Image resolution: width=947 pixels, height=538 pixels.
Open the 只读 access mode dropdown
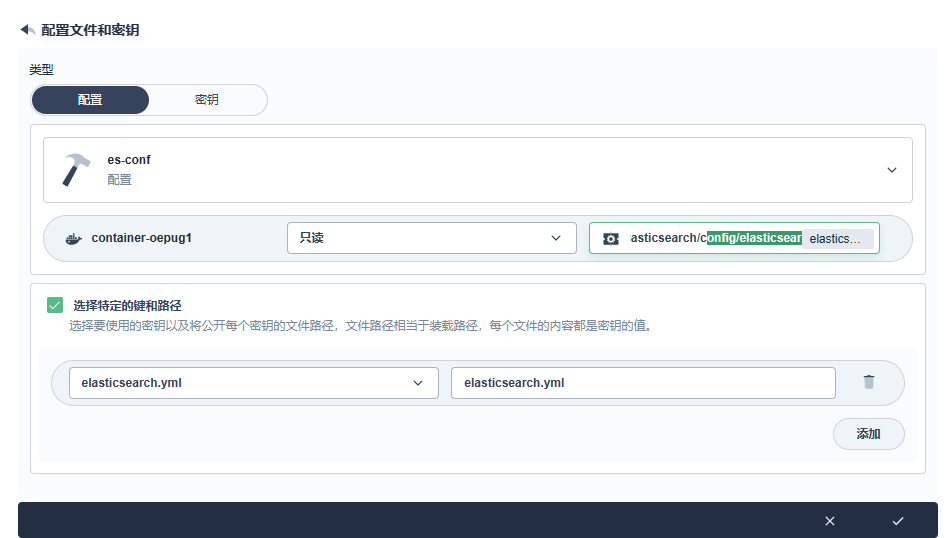click(431, 238)
